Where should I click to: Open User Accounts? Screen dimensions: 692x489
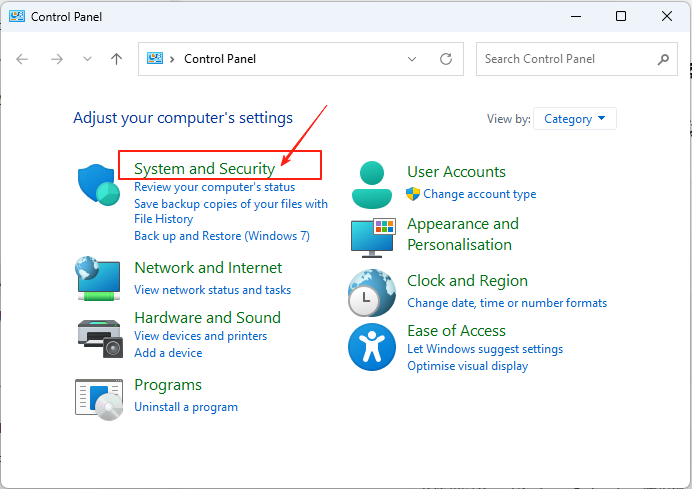tap(456, 171)
